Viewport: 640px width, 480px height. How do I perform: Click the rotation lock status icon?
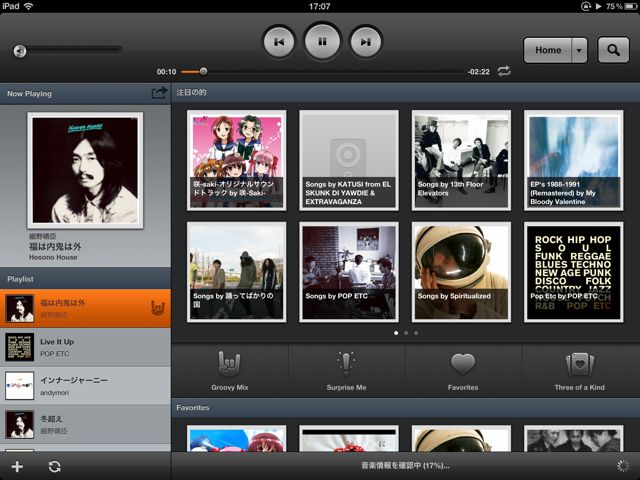pyautogui.click(x=586, y=6)
